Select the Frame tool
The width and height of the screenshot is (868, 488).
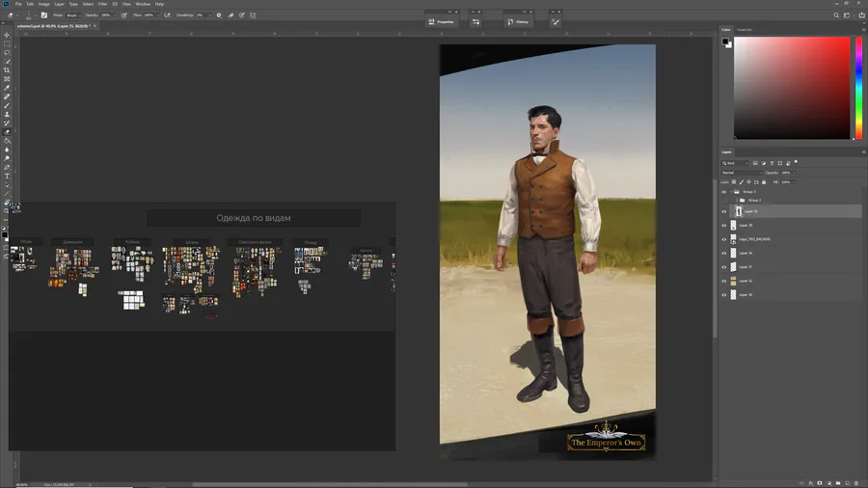tap(7, 79)
